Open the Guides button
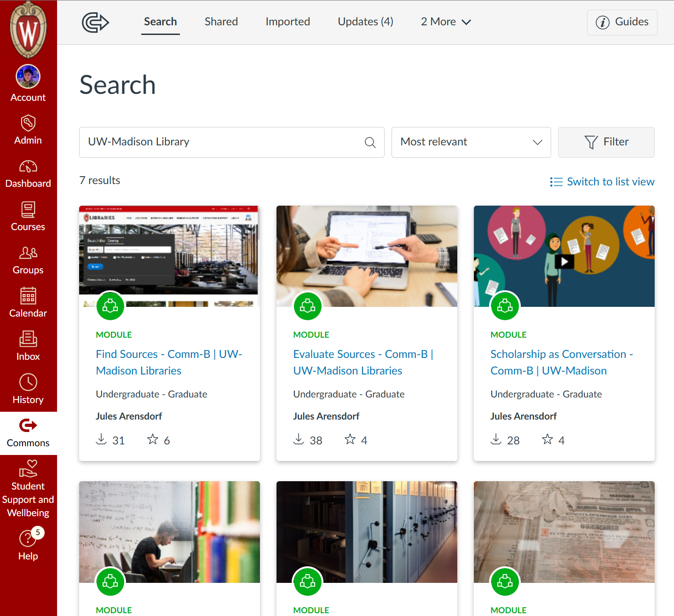674x616 pixels. click(622, 22)
